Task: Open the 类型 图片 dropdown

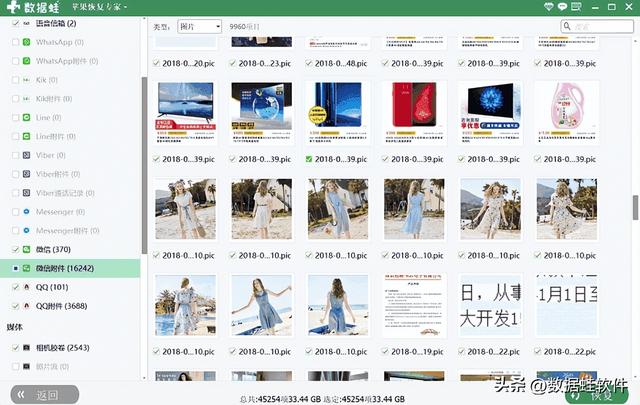Action: [199, 27]
